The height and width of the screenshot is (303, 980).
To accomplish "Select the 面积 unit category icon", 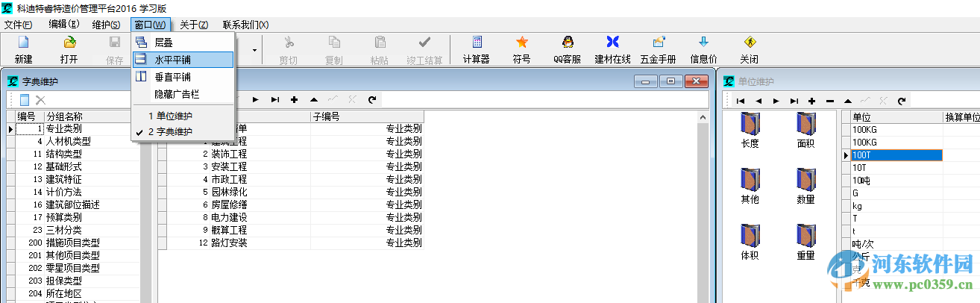I will coord(806,130).
